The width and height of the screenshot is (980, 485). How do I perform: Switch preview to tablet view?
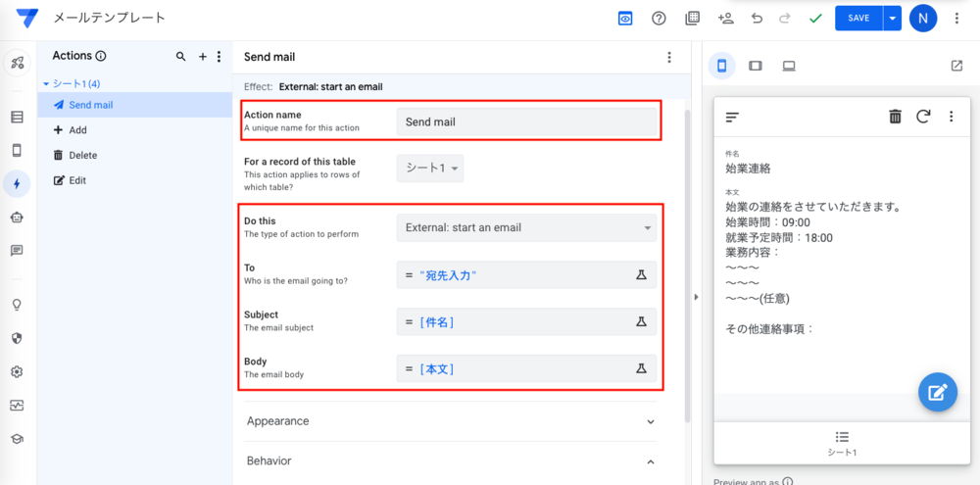point(755,66)
